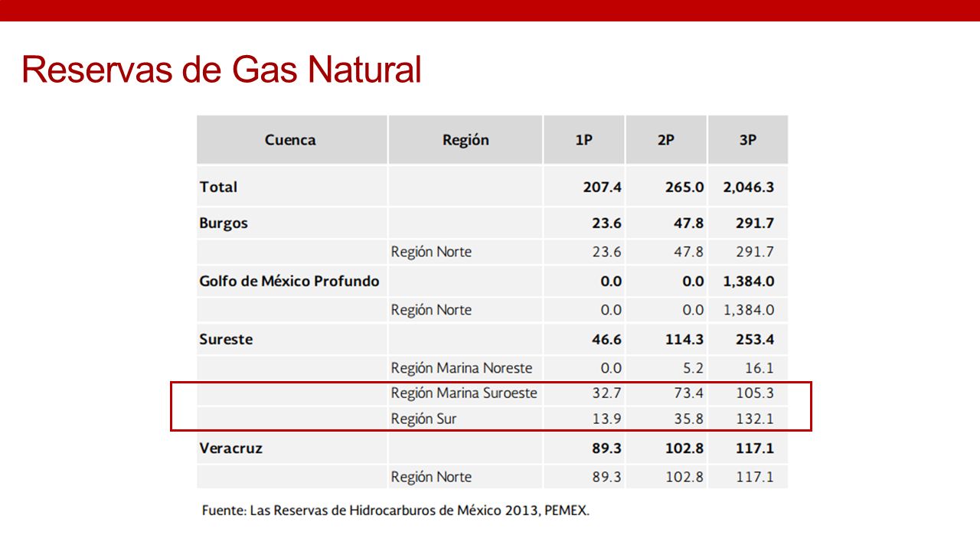
Task: Click the 2P column header
Action: 666,140
